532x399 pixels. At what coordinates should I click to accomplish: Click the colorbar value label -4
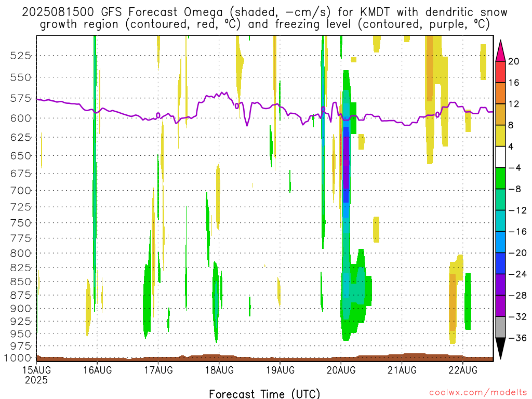(x=514, y=168)
